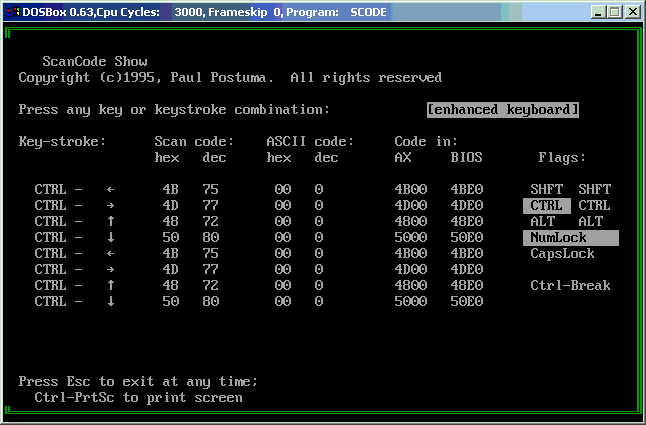Image resolution: width=646 pixels, height=425 pixels.
Task: Click the Ctrl-Break flag indicator
Action: click(571, 285)
